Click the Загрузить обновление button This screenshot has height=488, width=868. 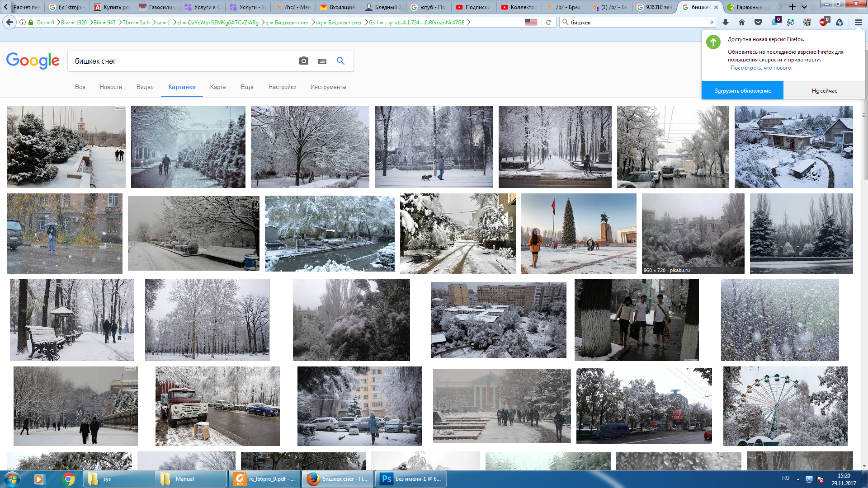coord(742,90)
